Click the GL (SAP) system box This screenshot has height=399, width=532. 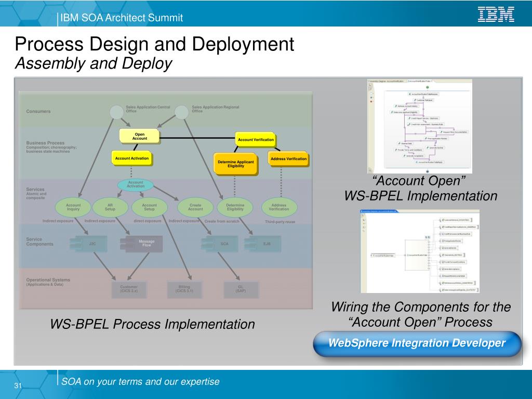tap(241, 289)
